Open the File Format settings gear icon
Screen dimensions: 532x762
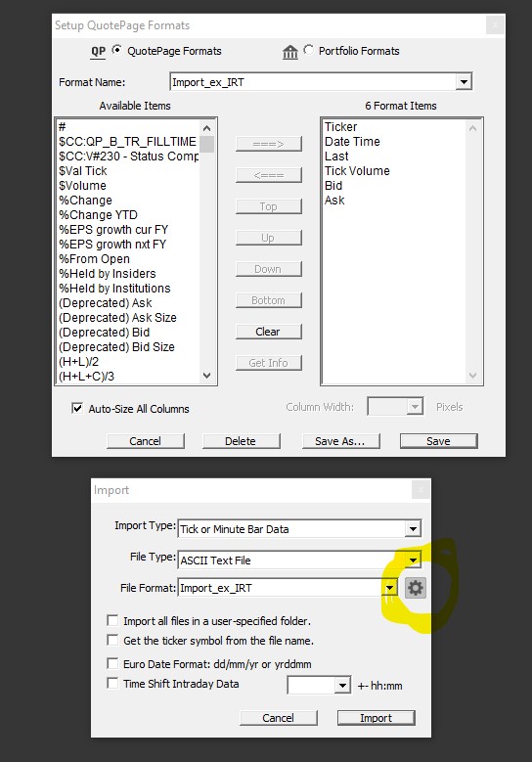pyautogui.click(x=416, y=588)
